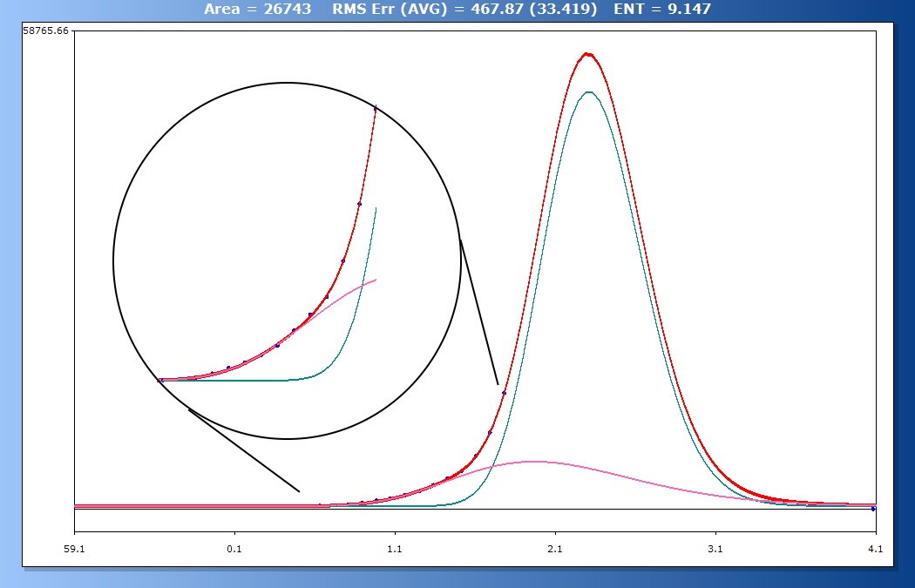Click the RMS Err (AVG) value in the title
Image resolution: width=915 pixels, height=588 pixels.
pyautogui.click(x=464, y=10)
